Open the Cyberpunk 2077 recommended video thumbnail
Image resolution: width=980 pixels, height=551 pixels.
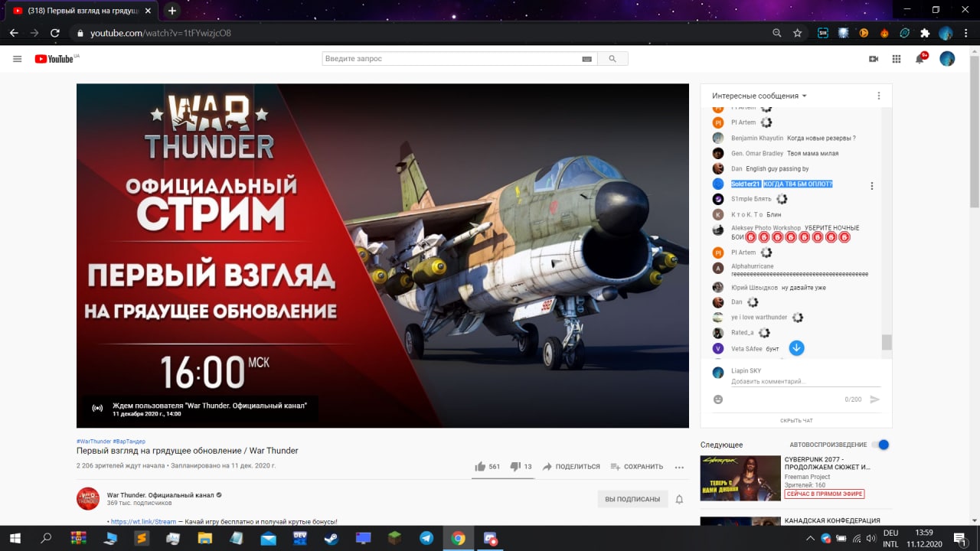click(740, 478)
